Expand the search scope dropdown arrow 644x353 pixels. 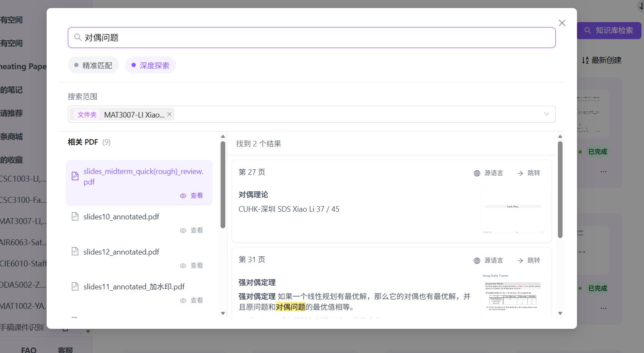546,114
